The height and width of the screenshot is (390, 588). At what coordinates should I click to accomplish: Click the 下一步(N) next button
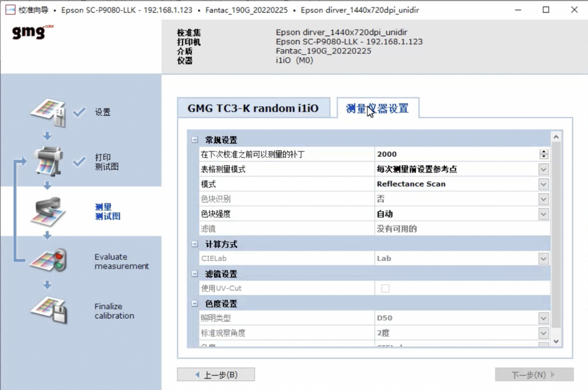[x=534, y=374]
